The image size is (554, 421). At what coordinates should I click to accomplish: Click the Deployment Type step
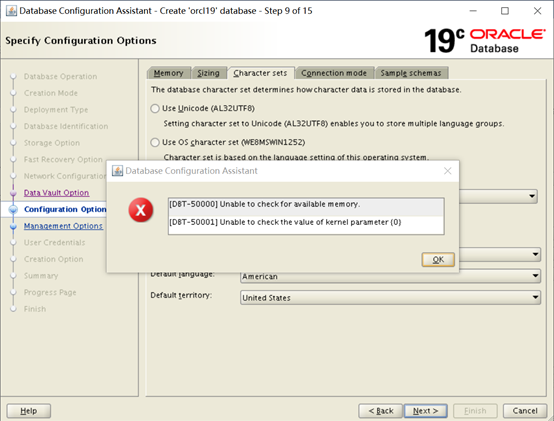point(56,110)
